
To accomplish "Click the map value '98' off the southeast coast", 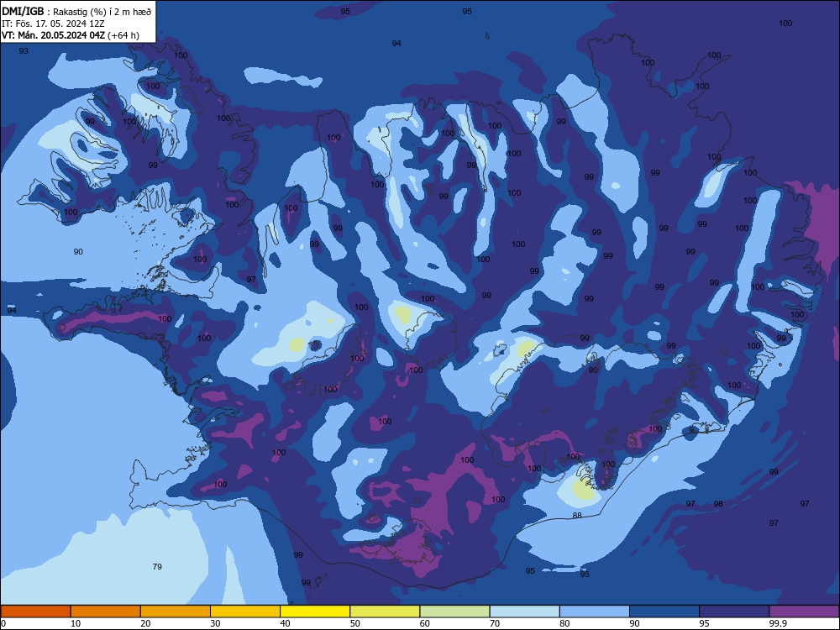I will click(x=718, y=503).
